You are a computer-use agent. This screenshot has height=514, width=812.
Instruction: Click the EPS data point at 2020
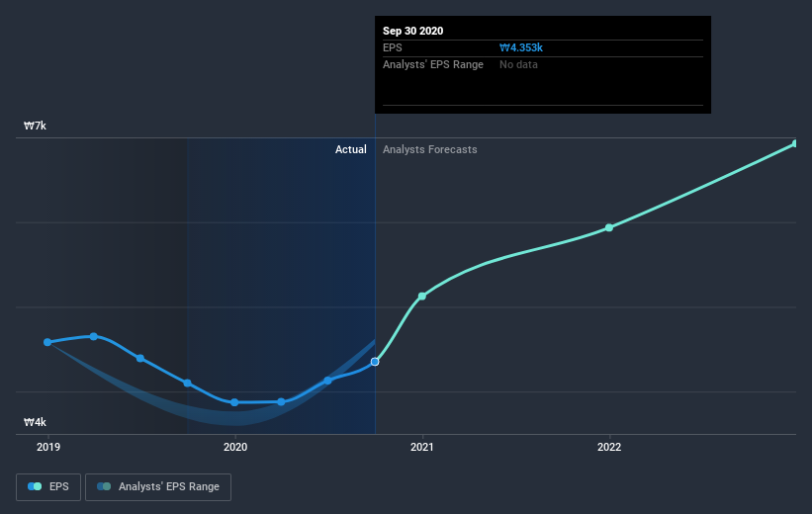click(234, 402)
